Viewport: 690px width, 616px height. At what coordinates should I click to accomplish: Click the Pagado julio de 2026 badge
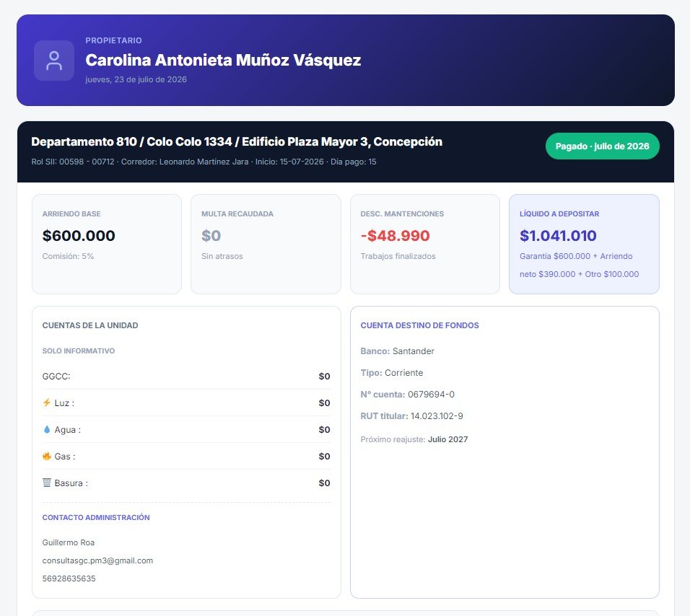(x=603, y=146)
